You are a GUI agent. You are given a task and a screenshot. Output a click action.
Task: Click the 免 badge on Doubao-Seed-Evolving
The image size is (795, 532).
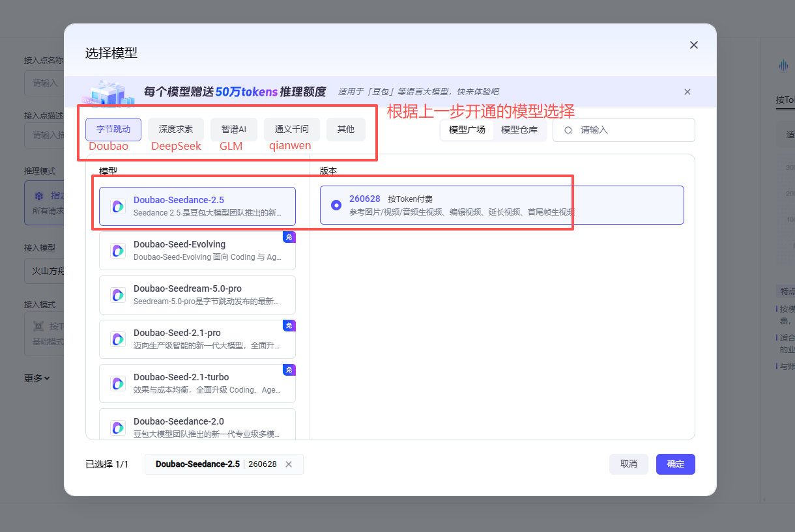pyautogui.click(x=289, y=237)
